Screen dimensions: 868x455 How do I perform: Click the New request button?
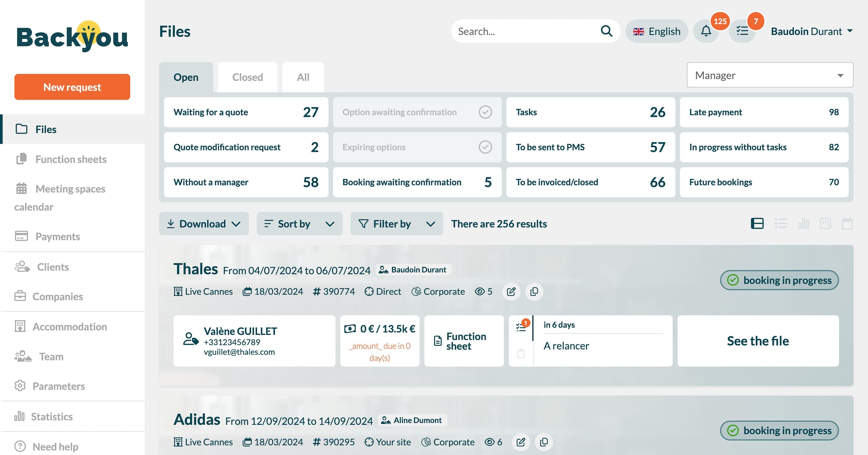(x=72, y=87)
